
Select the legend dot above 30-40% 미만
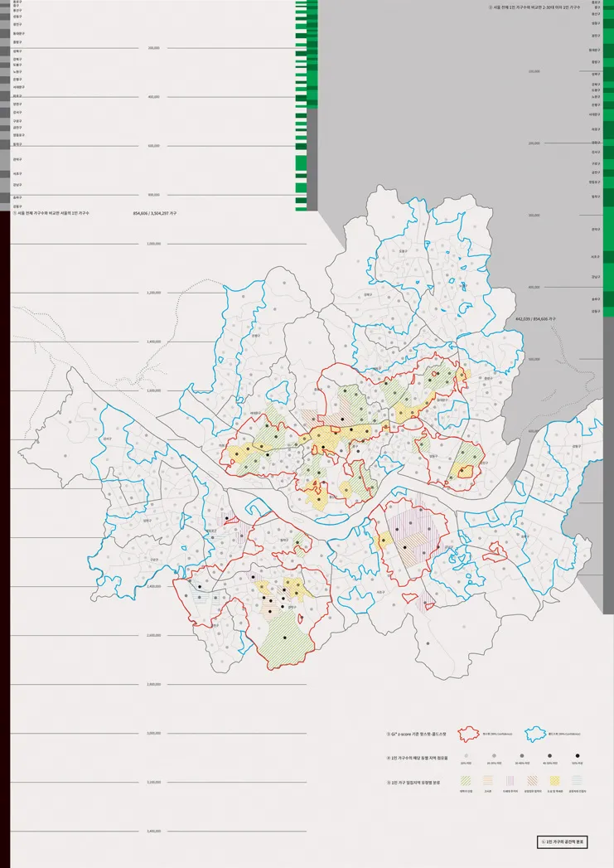pos(522,755)
